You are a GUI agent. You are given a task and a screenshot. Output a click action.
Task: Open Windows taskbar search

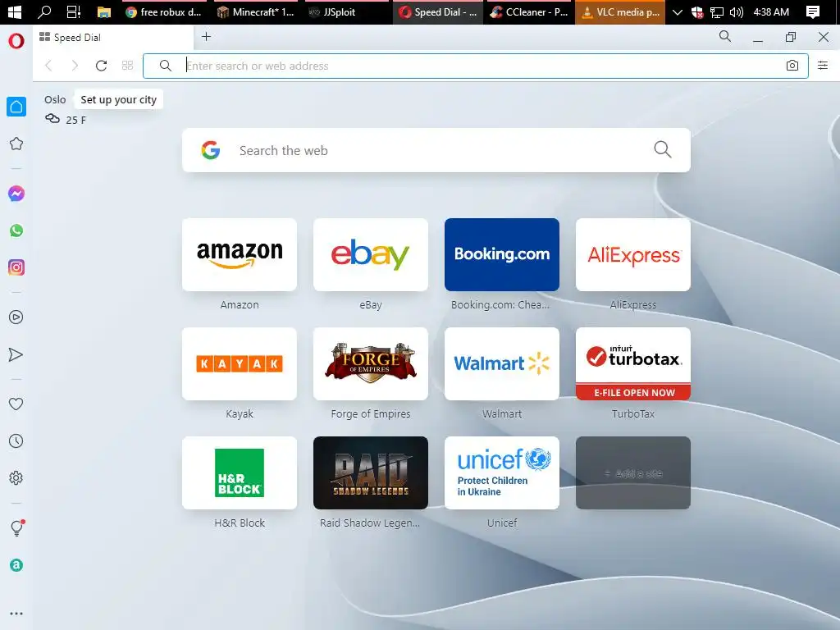coord(44,11)
